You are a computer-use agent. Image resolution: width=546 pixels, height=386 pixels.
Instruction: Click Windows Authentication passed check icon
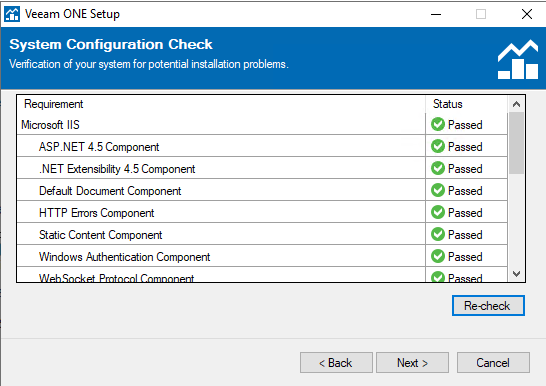tap(438, 257)
